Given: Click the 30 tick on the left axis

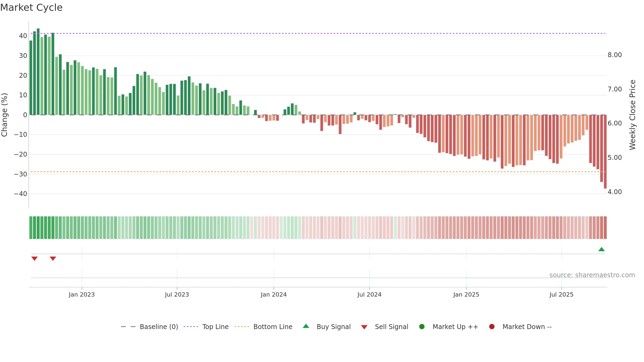Looking at the screenshot, I should 23,56.
